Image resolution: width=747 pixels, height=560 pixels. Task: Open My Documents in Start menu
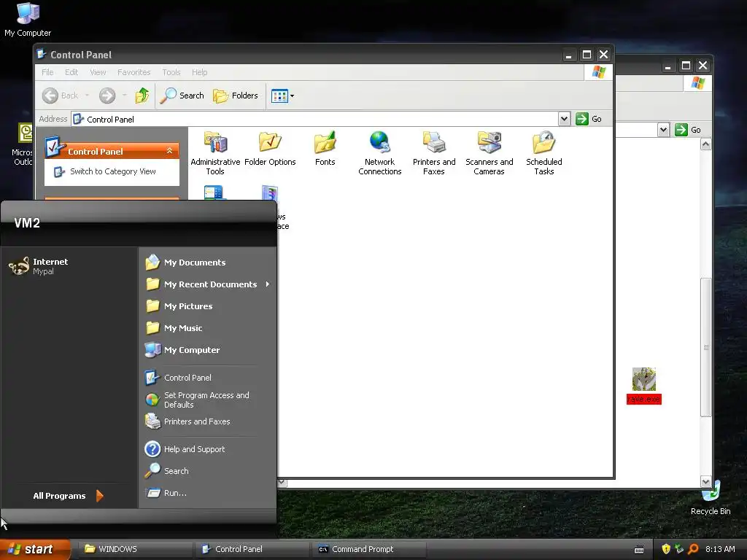click(x=208, y=262)
